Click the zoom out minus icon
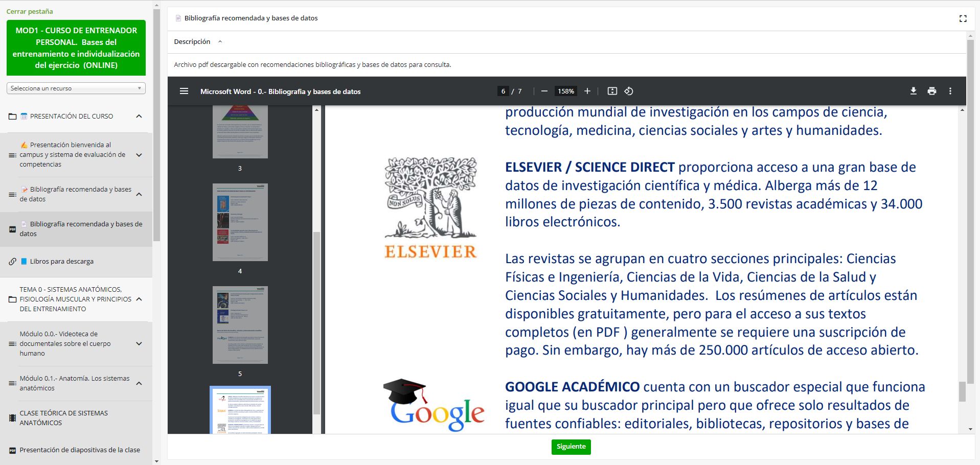 544,91
